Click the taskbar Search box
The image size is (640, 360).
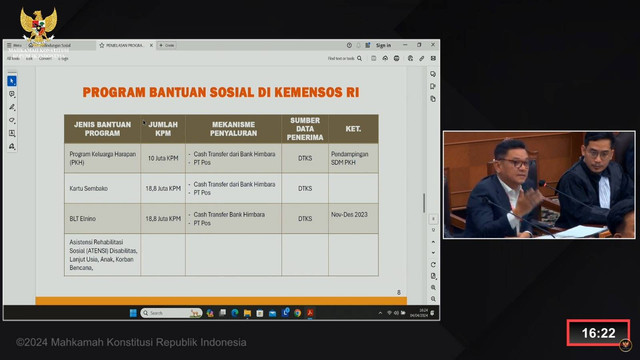coord(171,313)
